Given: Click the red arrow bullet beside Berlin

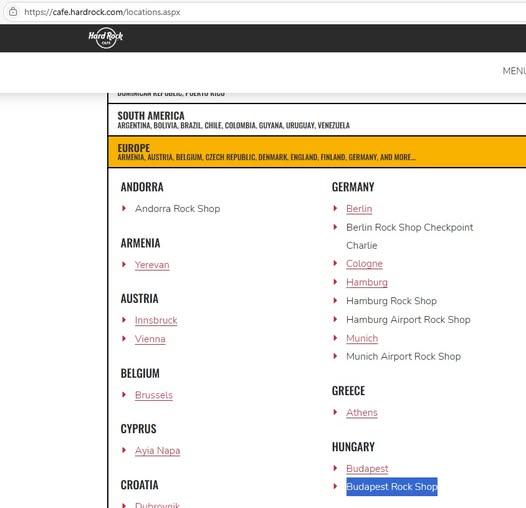Looking at the screenshot, I should pyautogui.click(x=335, y=208).
